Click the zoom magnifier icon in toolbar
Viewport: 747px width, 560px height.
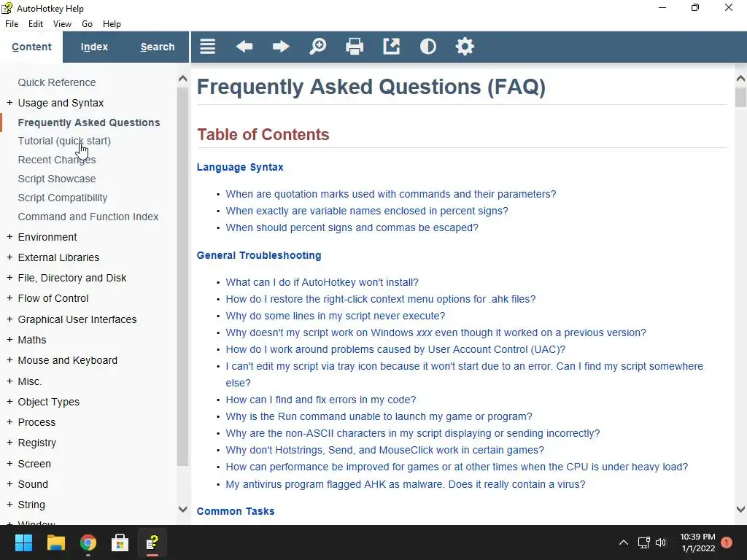[318, 47]
